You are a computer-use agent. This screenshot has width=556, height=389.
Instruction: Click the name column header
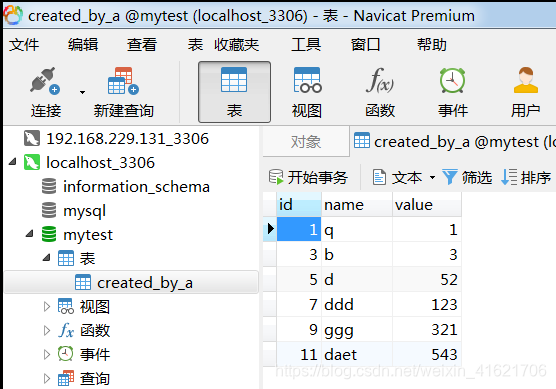click(x=357, y=205)
